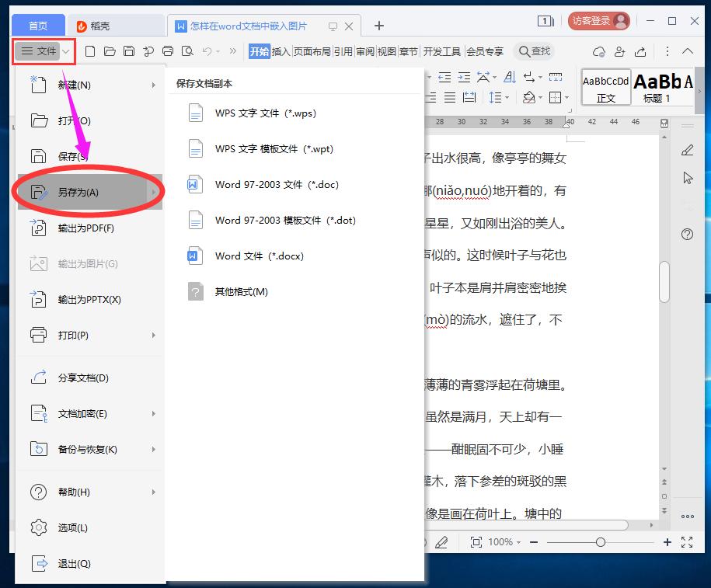Click the fit-page icon near zoom controls
Image resolution: width=711 pixels, height=588 pixels.
pos(476,542)
